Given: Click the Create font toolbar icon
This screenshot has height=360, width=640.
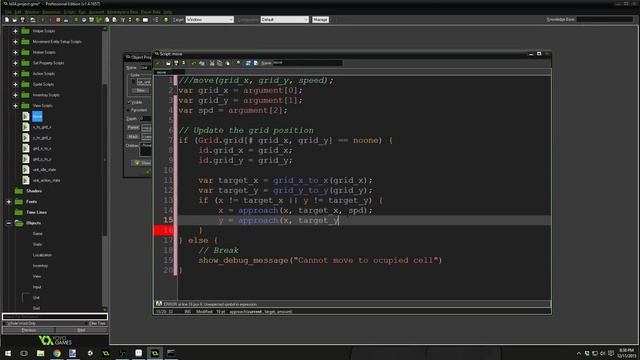Looking at the screenshot, I should click(122, 20).
